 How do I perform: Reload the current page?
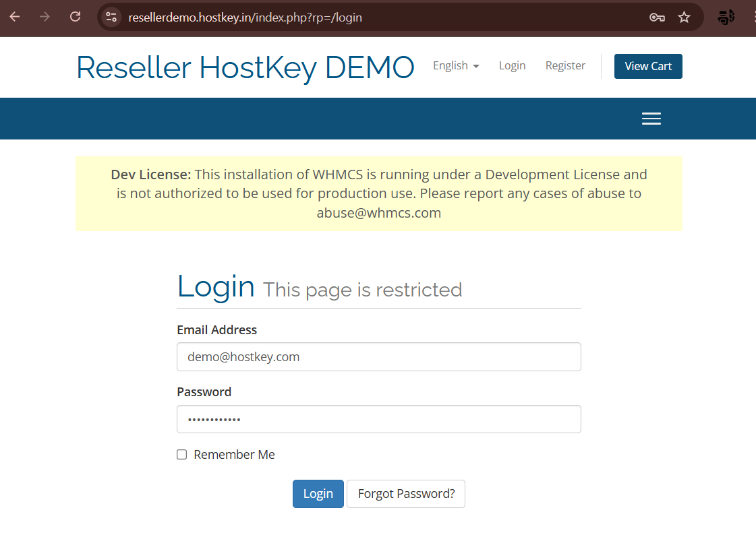(76, 17)
